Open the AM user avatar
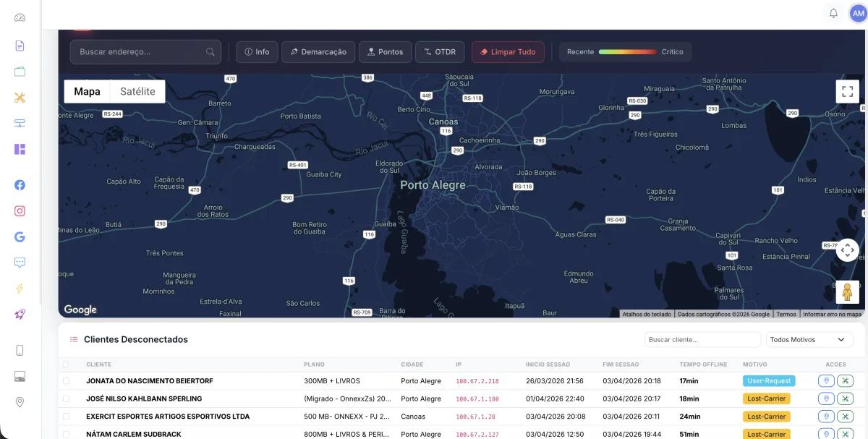868x439 pixels. pyautogui.click(x=858, y=13)
